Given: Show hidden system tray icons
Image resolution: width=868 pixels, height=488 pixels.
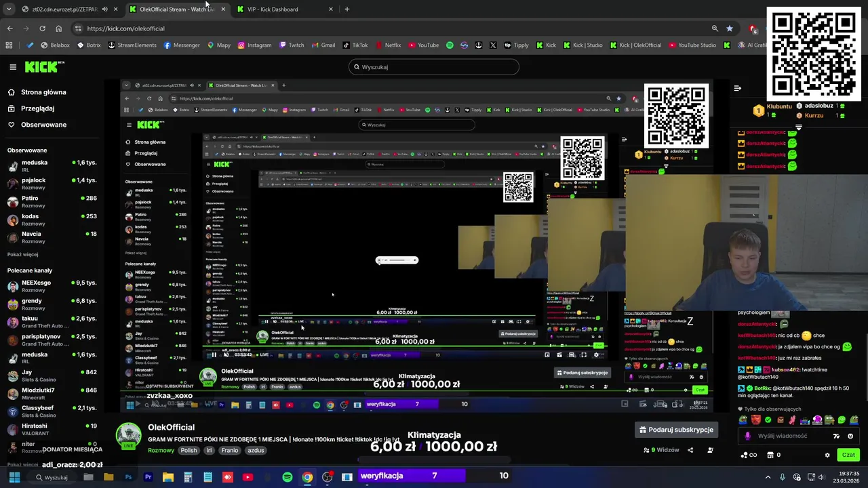Looking at the screenshot, I should (x=768, y=477).
